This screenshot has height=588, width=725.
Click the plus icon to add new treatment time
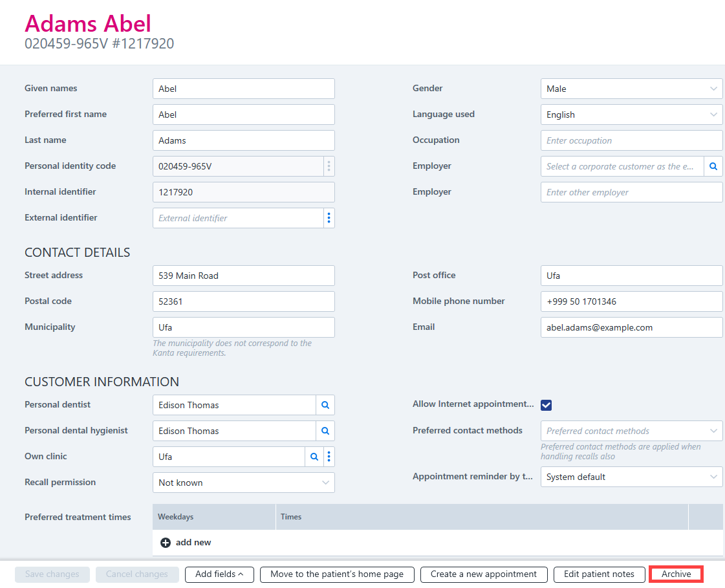166,543
